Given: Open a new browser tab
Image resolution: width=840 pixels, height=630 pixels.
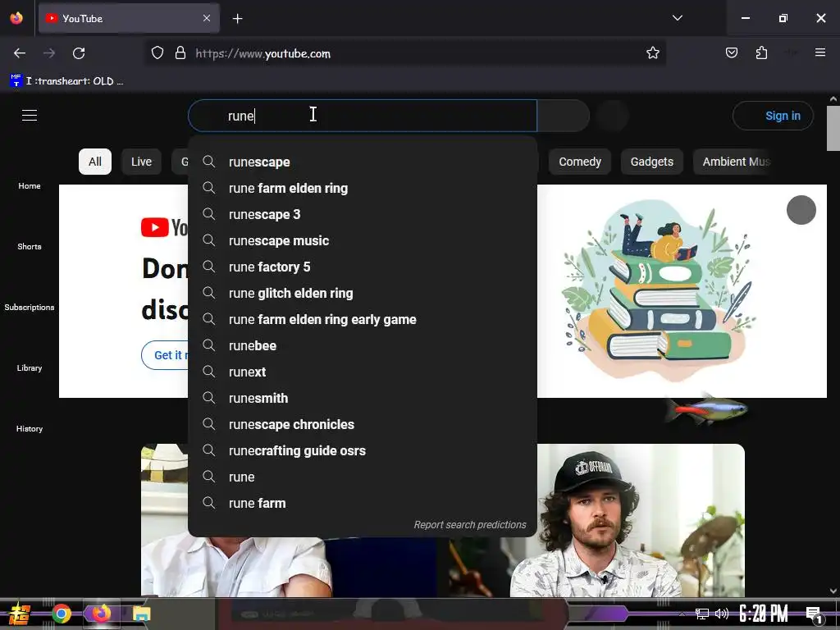Looking at the screenshot, I should point(237,19).
